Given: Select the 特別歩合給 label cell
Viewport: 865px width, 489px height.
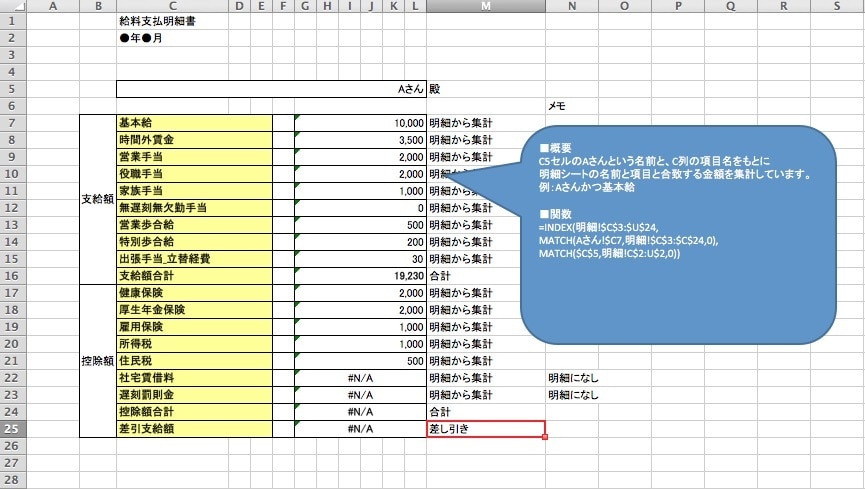Looking at the screenshot, I should 194,242.
